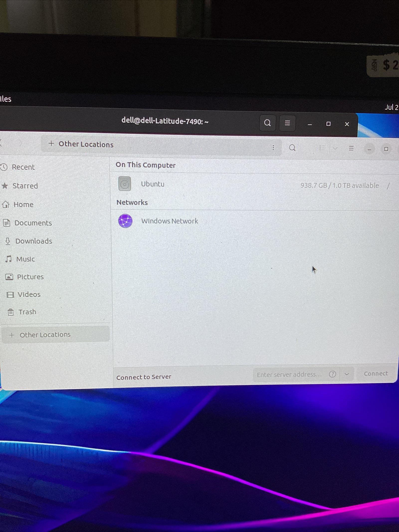Click the help icon beside the server address field

pyautogui.click(x=333, y=374)
